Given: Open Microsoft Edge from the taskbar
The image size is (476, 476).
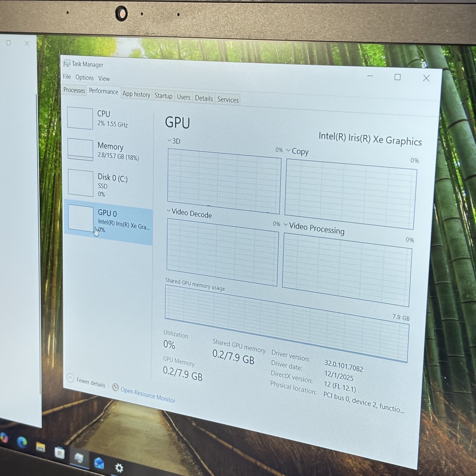Looking at the screenshot, I should [22, 442].
